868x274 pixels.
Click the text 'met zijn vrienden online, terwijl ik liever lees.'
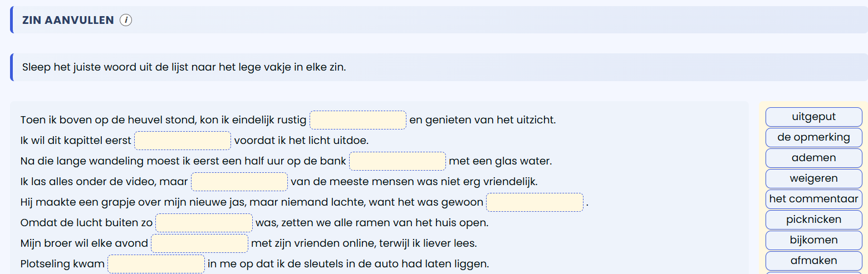pos(364,243)
